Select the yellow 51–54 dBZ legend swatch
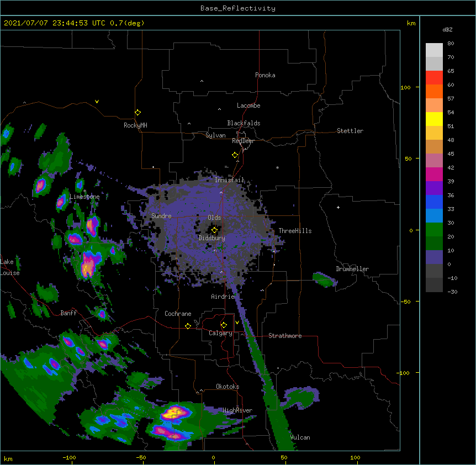This screenshot has width=476, height=465. click(434, 119)
